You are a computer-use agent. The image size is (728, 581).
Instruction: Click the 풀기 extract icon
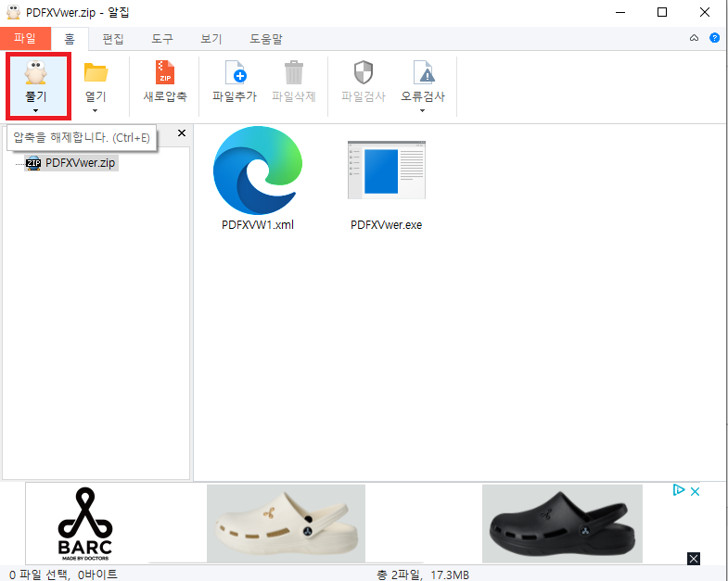tap(36, 72)
